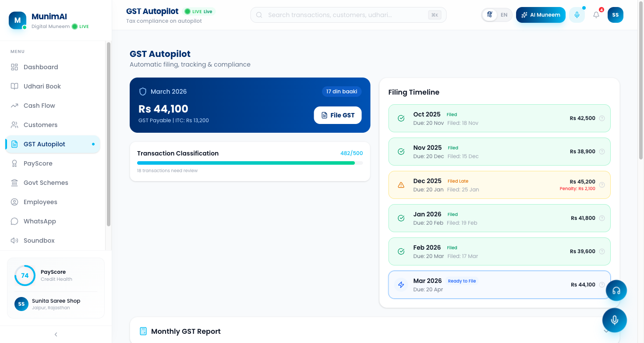Open the Dashboard menu item
The image size is (644, 343).
click(41, 67)
